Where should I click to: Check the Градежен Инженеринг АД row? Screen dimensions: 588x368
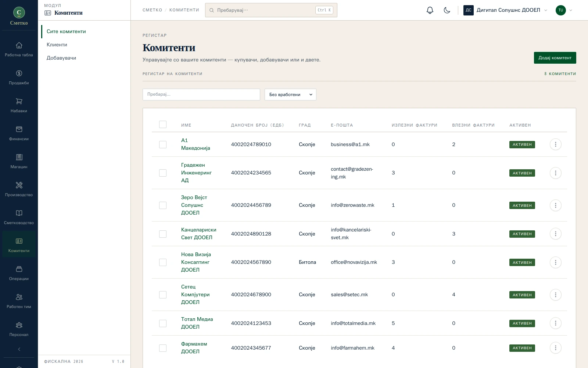pos(163,173)
